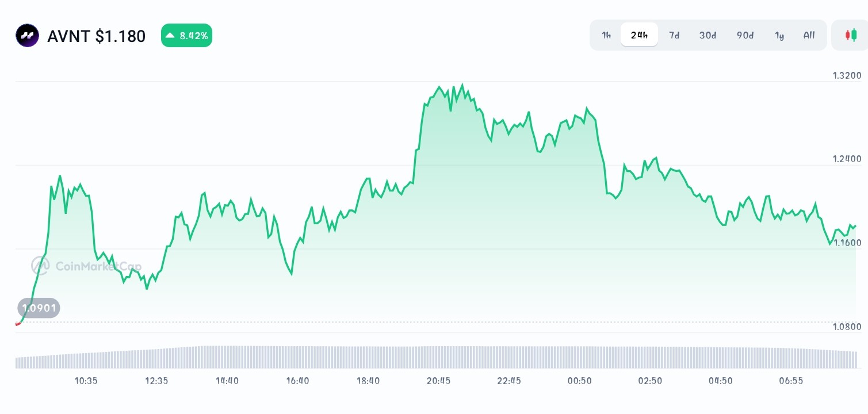Toggle the 8.42% change badge
Screen dimensions: 868x414
(x=186, y=35)
